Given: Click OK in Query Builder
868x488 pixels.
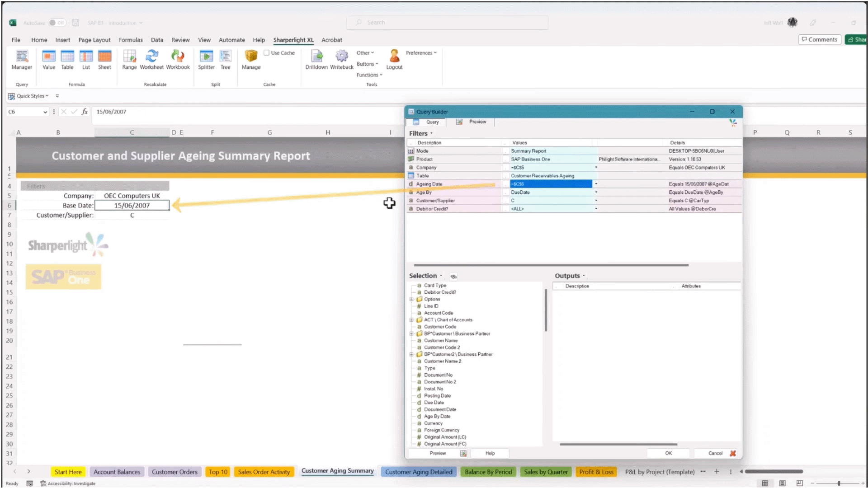Looking at the screenshot, I should click(x=668, y=453).
